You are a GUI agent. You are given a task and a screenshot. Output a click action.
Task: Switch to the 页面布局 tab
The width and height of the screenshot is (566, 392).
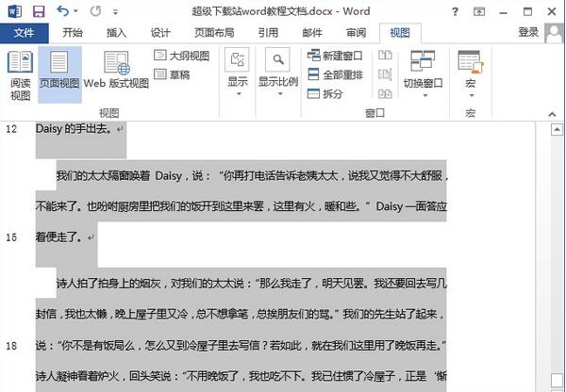point(214,33)
